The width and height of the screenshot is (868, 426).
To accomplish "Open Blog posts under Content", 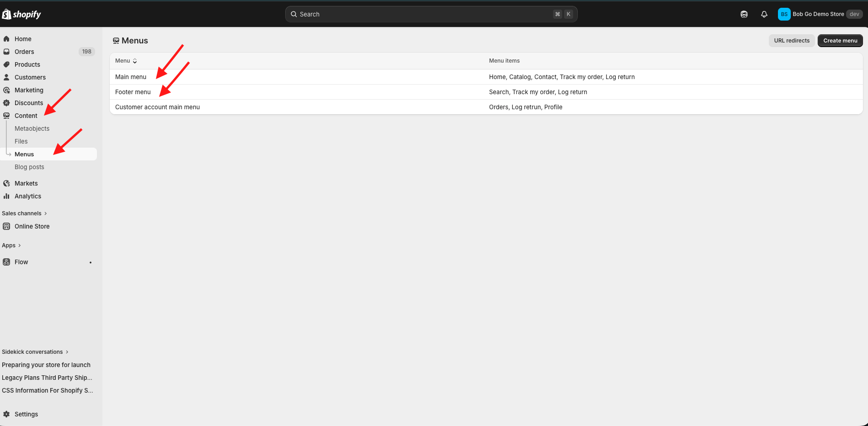I will click(x=29, y=167).
